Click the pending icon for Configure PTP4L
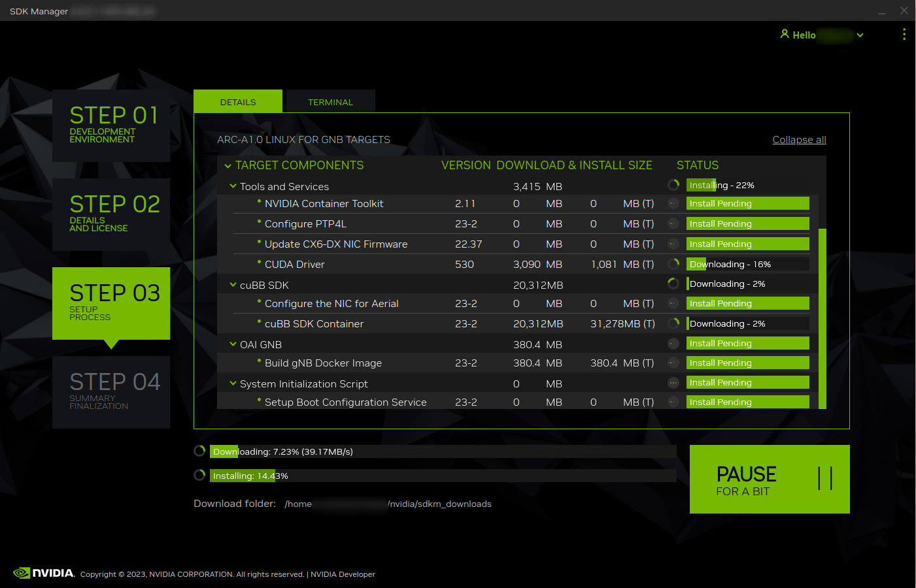This screenshot has width=916, height=588. tap(673, 224)
